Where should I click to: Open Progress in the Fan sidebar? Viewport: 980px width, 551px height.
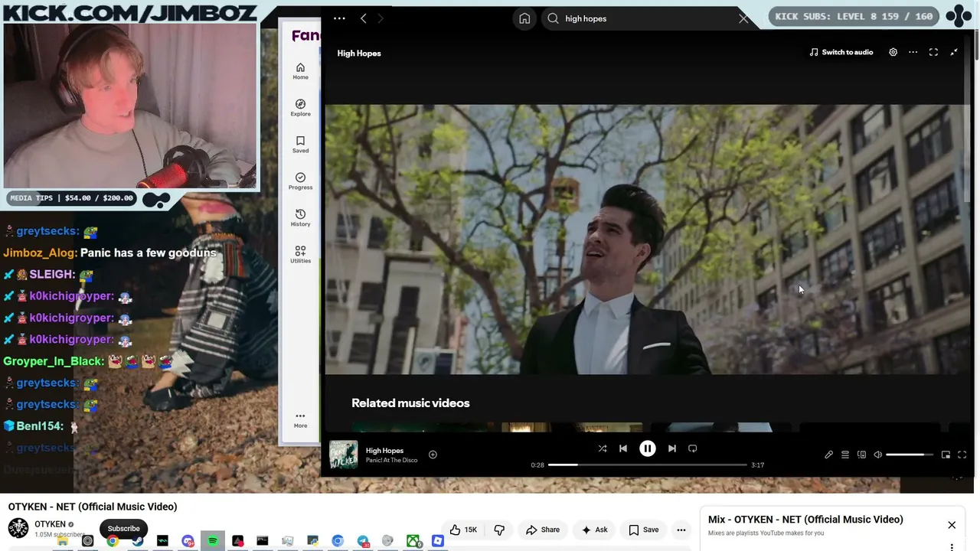300,181
